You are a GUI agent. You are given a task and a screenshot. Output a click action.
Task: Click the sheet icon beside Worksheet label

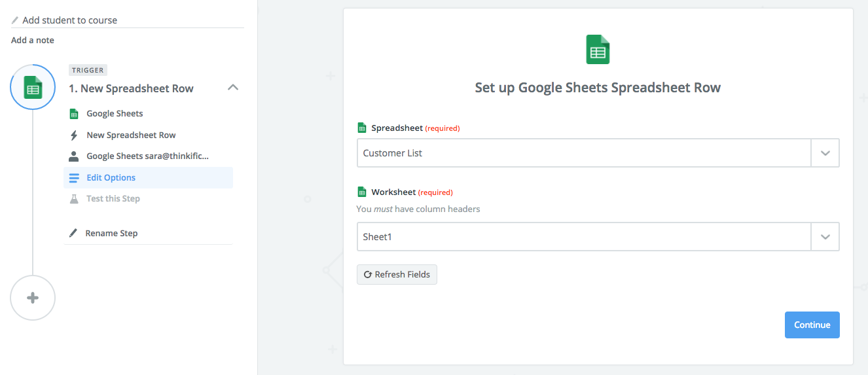[x=361, y=192]
